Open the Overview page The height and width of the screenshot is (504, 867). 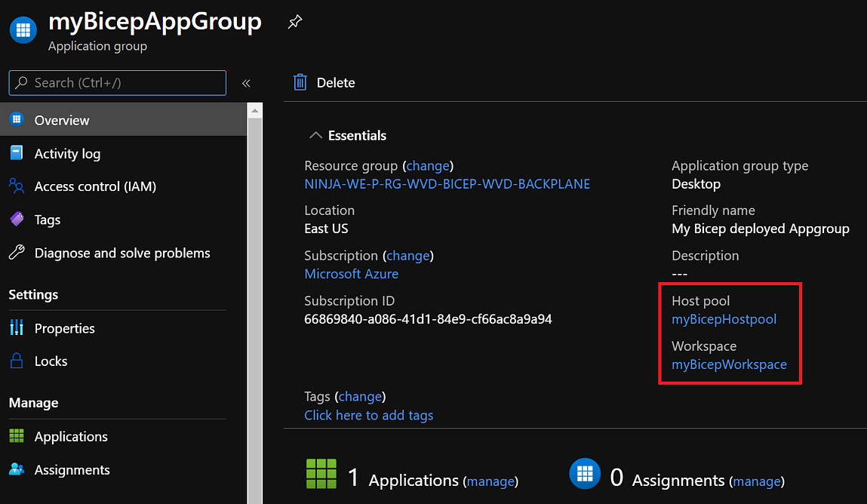tap(123, 119)
